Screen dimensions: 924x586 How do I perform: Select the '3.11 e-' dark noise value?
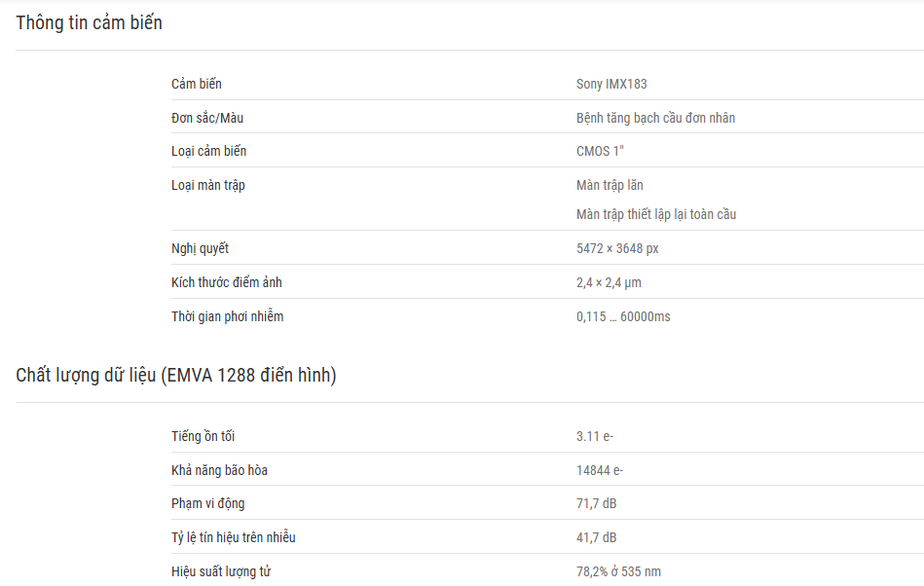tap(595, 436)
